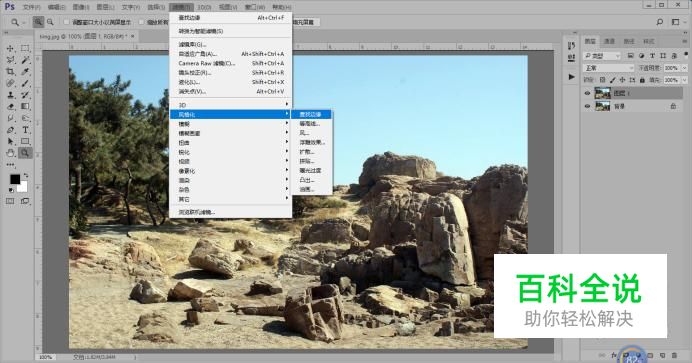Viewport: 692px width, 363px height.
Task: Delete layer with the trash icon
Action: tap(674, 355)
